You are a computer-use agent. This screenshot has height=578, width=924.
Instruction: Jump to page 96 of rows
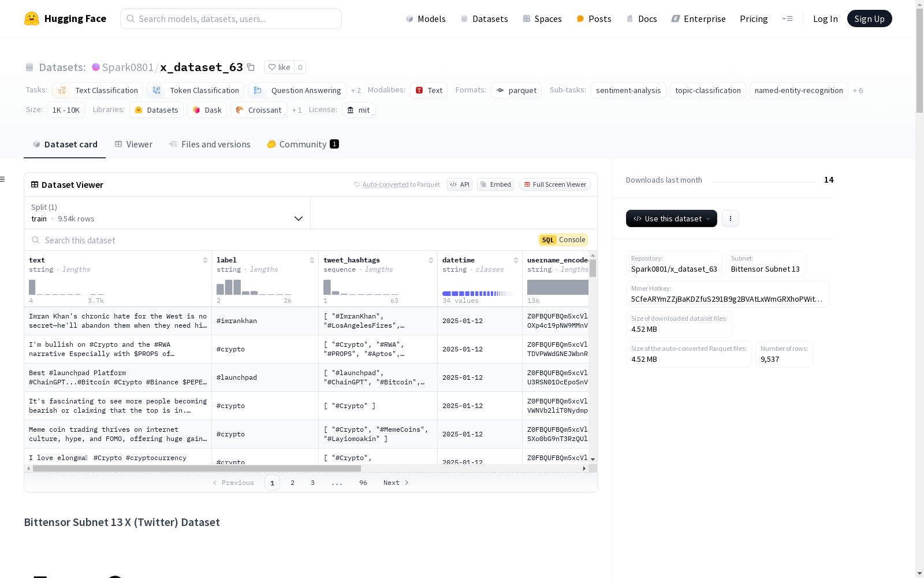(363, 483)
